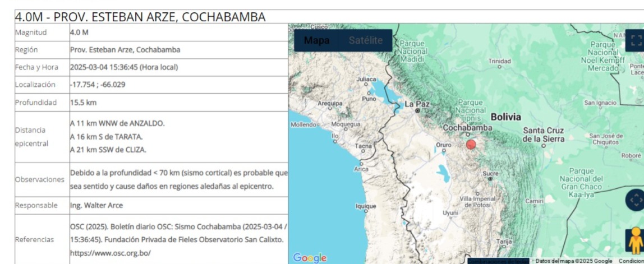Click Cochabamba city label on map

467,128
